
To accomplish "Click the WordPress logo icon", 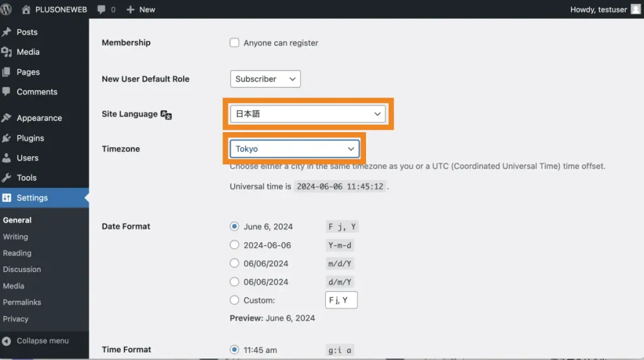I will pos(7,9).
